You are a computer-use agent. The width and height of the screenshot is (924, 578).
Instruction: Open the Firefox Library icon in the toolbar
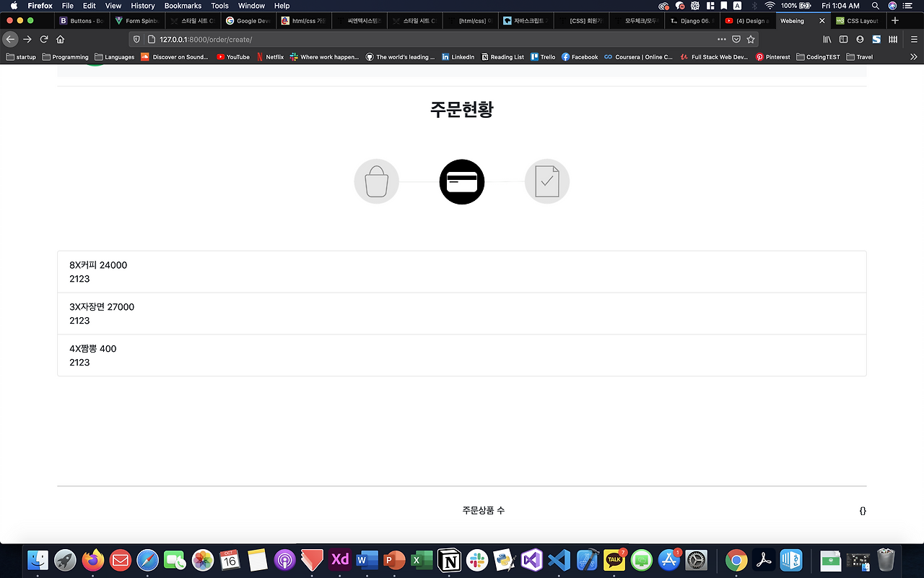tap(827, 39)
